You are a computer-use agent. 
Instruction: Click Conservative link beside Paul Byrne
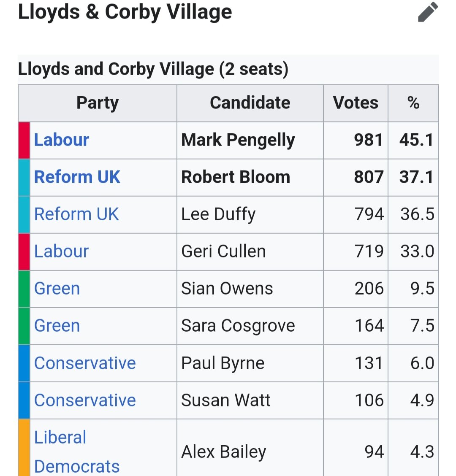(85, 363)
